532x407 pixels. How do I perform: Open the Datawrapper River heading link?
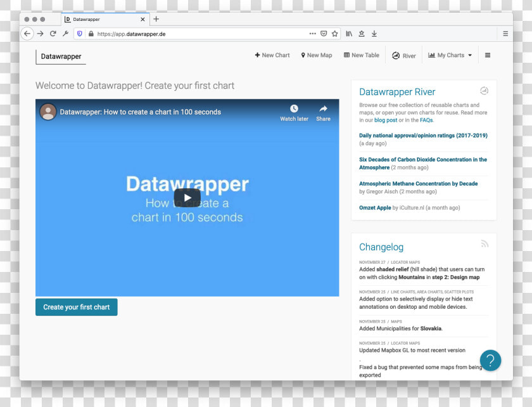pos(397,92)
